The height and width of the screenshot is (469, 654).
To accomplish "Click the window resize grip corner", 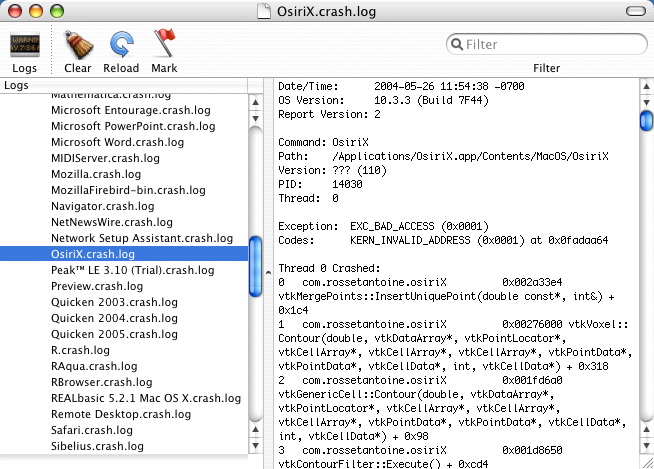I will click(x=647, y=462).
